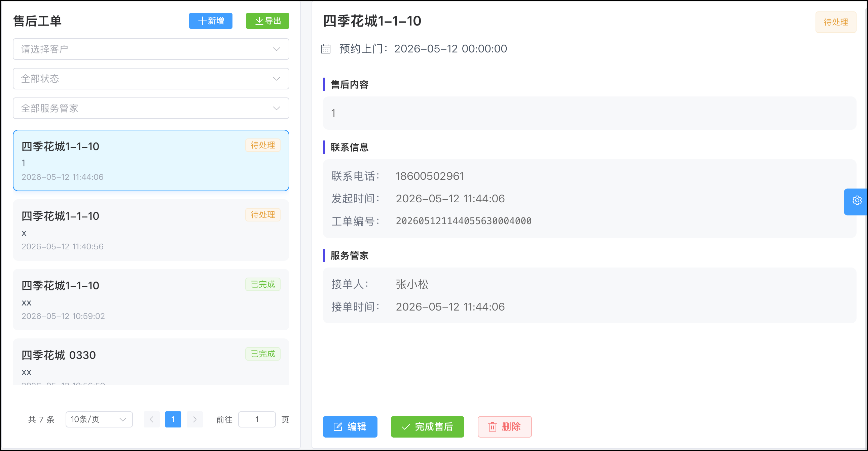Select page 1 in pagination

point(173,419)
